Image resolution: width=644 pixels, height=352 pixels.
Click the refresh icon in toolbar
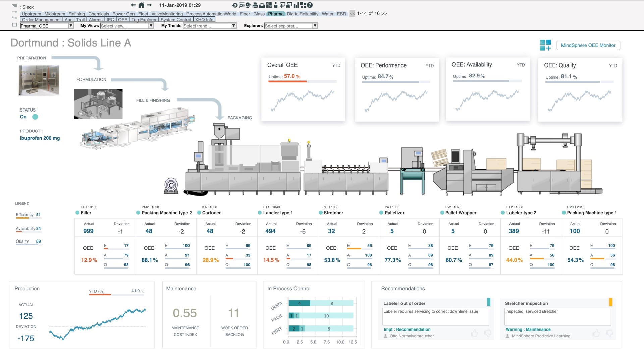point(234,5)
